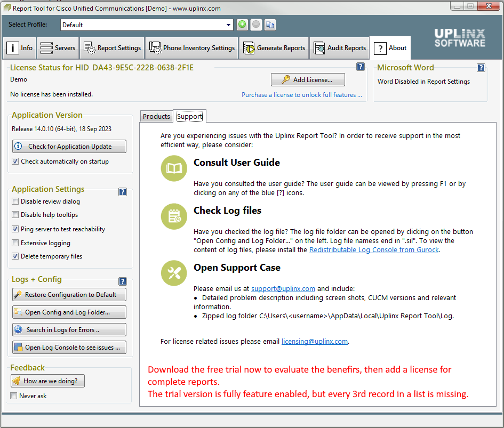Enable Extensive logging checkbox

click(x=15, y=243)
